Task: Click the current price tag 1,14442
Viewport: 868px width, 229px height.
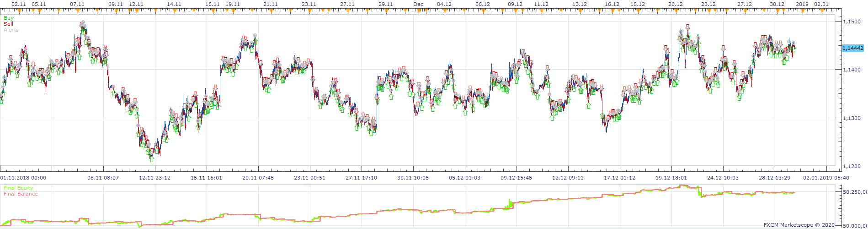Action: (x=852, y=48)
